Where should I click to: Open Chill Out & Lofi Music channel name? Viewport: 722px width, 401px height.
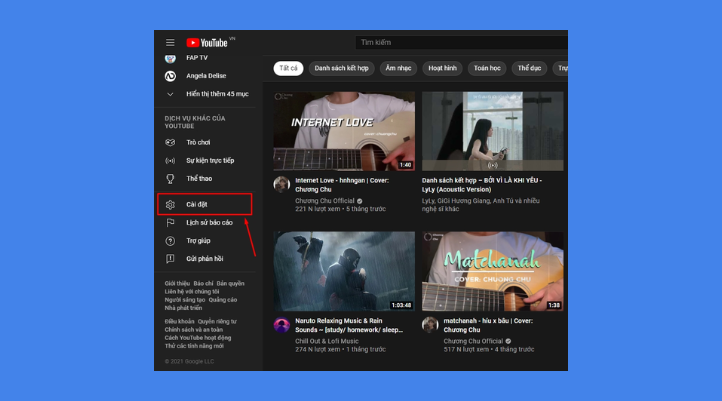point(327,341)
